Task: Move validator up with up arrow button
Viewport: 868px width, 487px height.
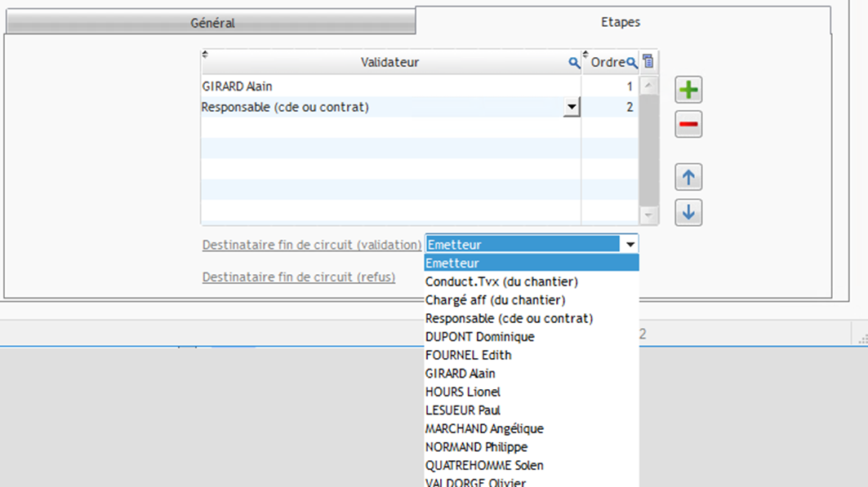Action: pyautogui.click(x=688, y=177)
